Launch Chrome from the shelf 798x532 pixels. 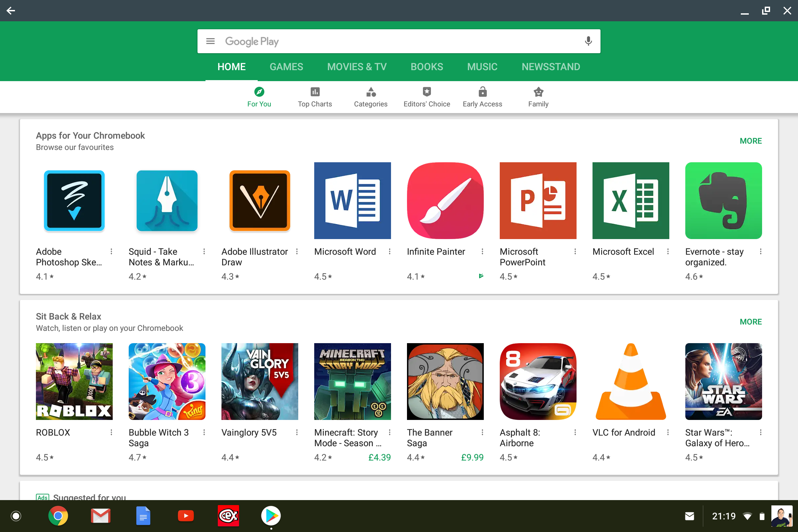[58, 516]
